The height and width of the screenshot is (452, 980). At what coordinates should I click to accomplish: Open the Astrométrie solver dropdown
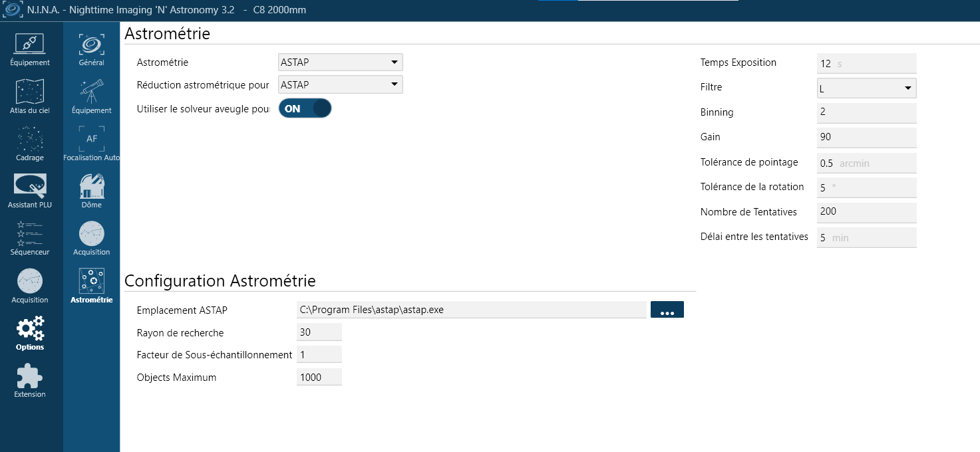pyautogui.click(x=341, y=62)
